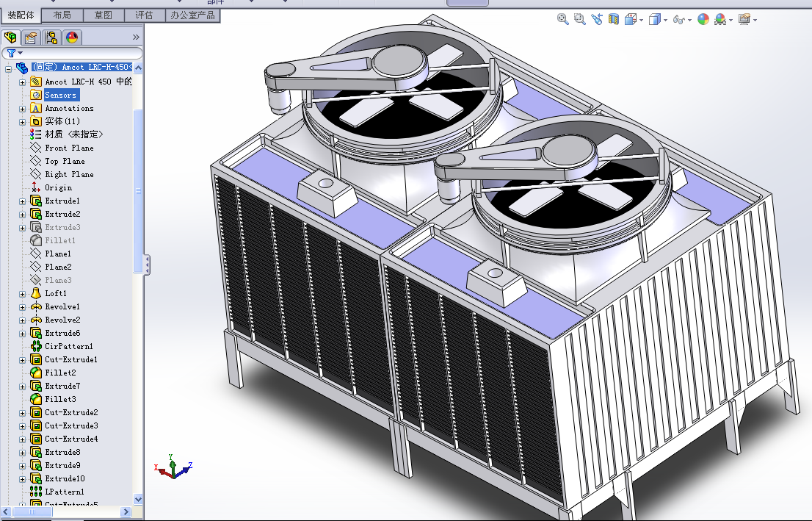Click the Front Plane icon

[x=36, y=148]
